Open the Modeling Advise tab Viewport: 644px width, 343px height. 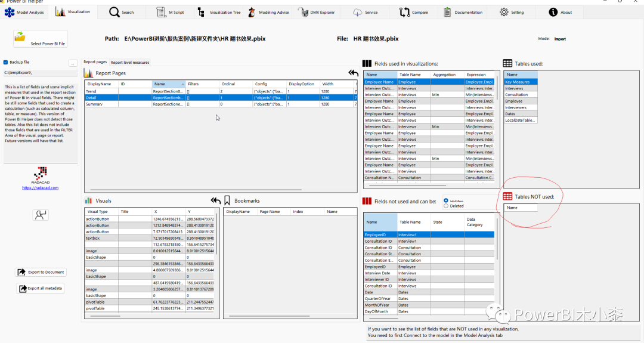click(268, 13)
